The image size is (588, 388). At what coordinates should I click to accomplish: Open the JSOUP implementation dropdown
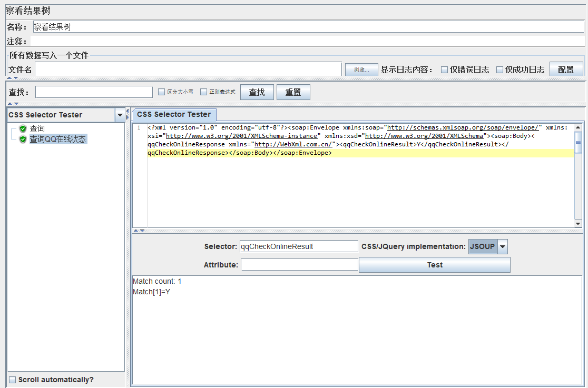503,247
